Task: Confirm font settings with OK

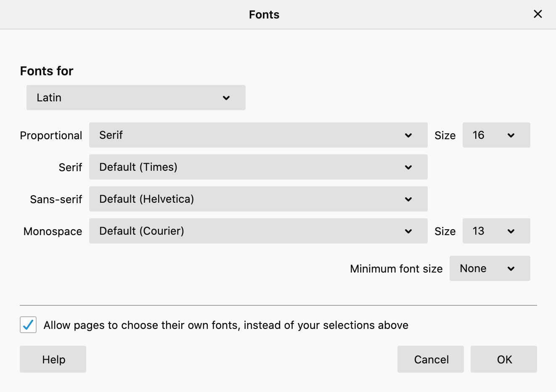Action: (504, 360)
